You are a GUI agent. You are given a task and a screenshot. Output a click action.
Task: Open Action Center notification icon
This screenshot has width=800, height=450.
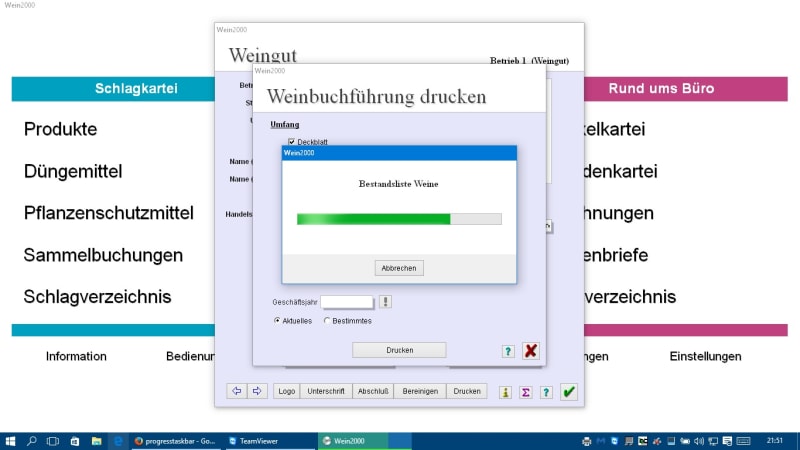coord(728,441)
